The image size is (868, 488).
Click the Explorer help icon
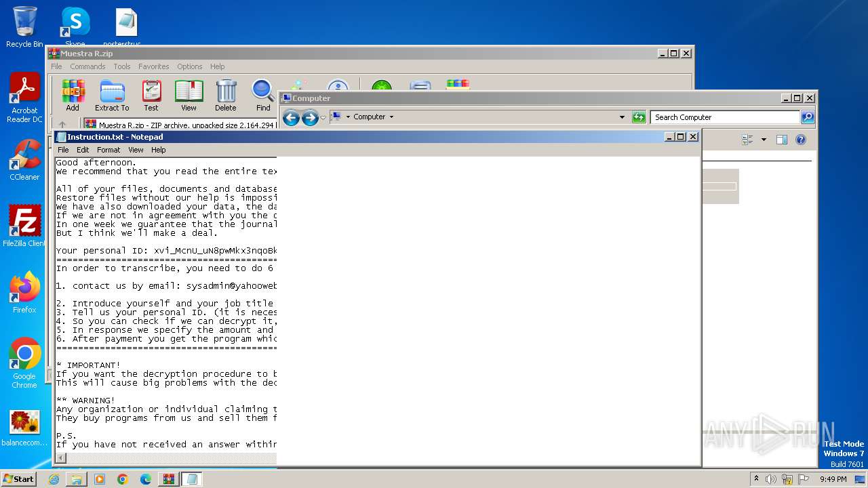tap(801, 140)
